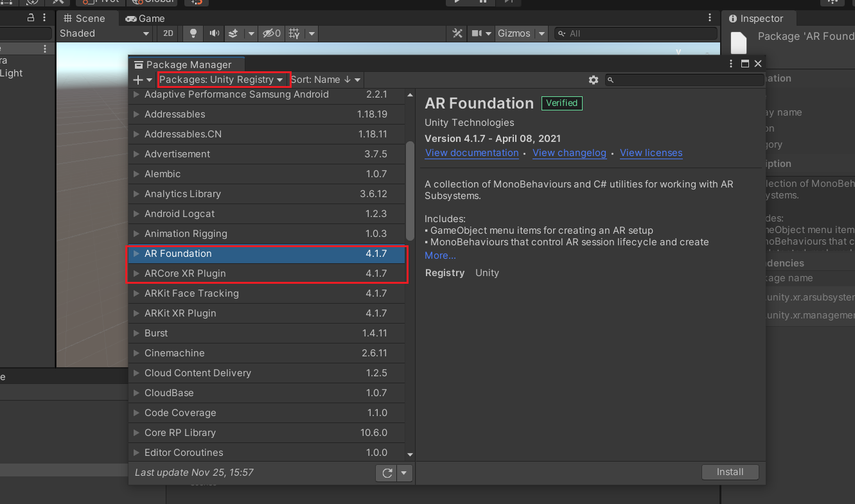Viewport: 855px width, 504px height.
Task: Click package list scrollbar thumb
Action: (x=410, y=191)
